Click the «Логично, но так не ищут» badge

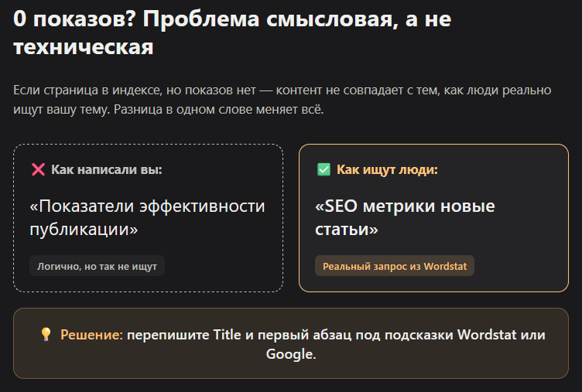point(97,266)
